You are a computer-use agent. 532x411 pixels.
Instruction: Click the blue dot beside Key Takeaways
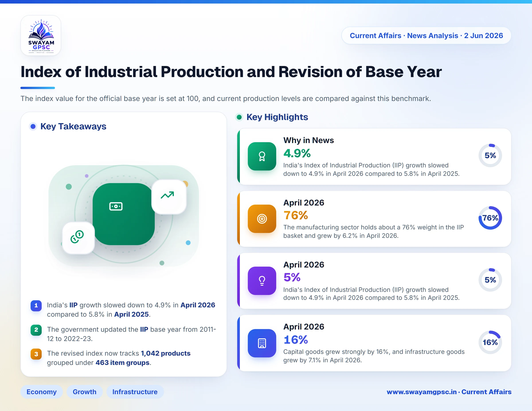tap(33, 126)
